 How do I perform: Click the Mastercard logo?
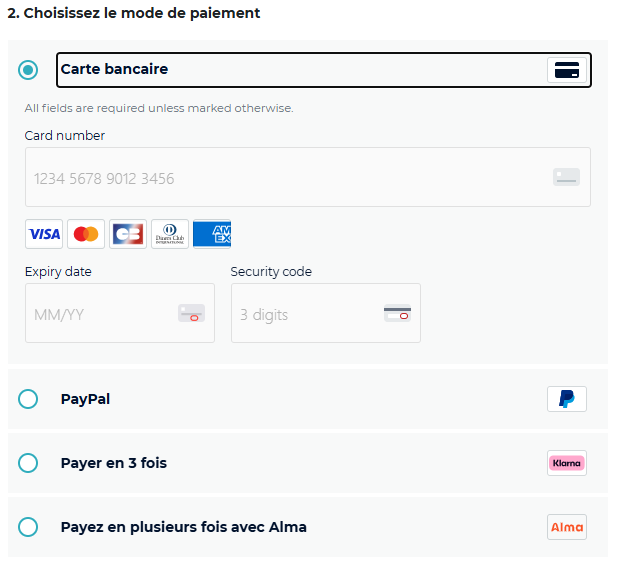click(x=86, y=234)
